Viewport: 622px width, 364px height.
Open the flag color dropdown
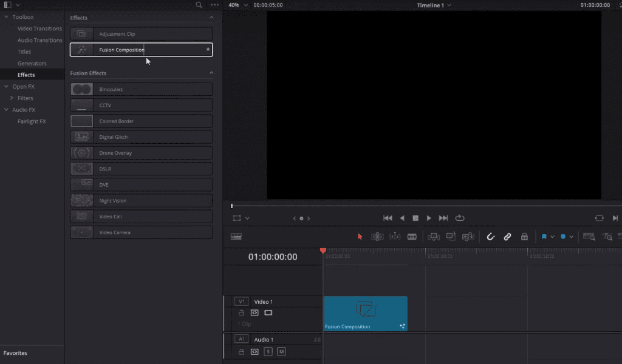552,237
